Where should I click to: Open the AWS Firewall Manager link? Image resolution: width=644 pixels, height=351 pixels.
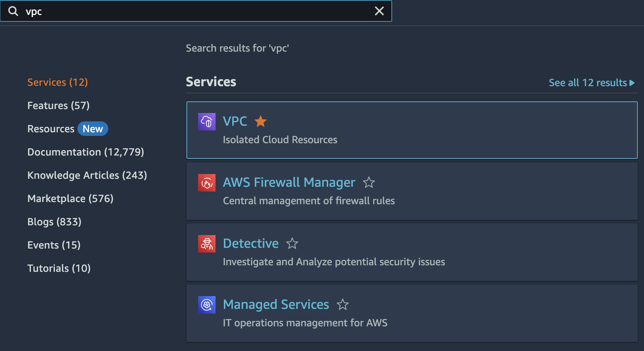coord(289,182)
